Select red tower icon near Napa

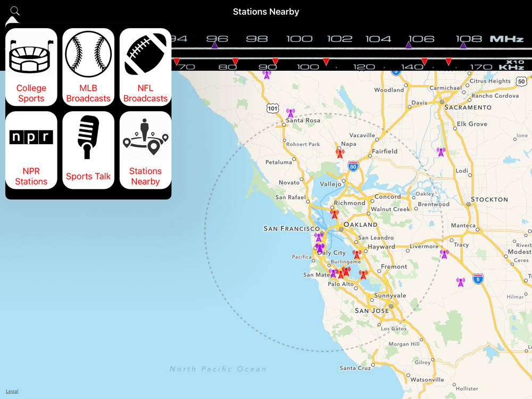point(339,153)
